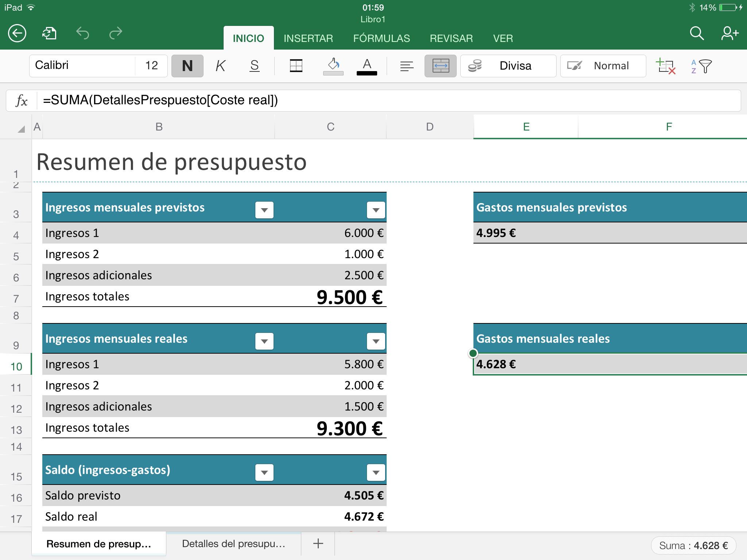Open filter dropdown for Ingresos mensuales previstos
747x560 pixels.
click(x=264, y=210)
